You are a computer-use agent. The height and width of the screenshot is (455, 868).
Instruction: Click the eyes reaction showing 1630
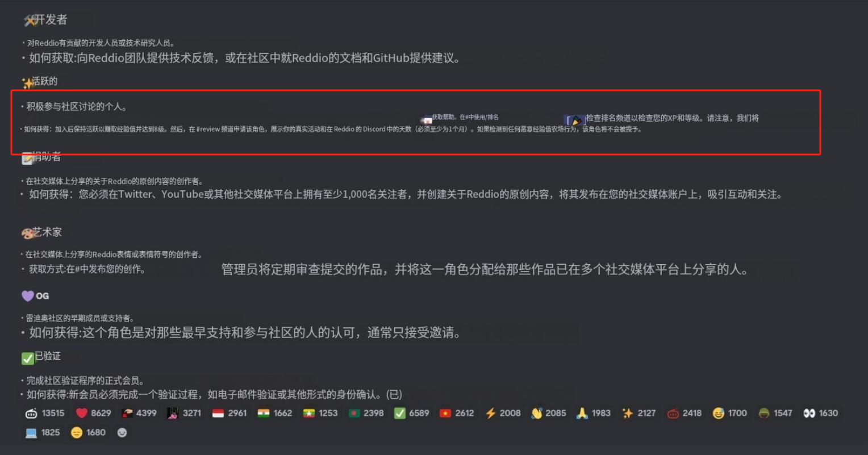(821, 414)
